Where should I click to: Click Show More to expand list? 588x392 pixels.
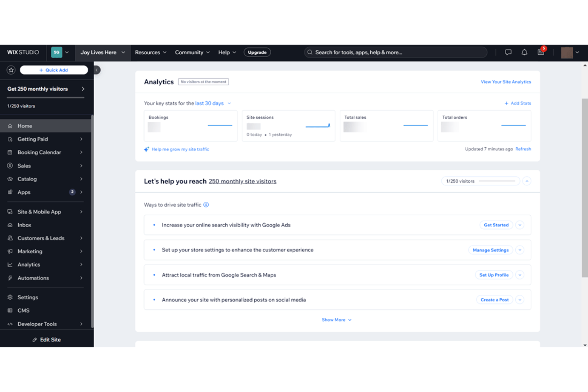337,320
